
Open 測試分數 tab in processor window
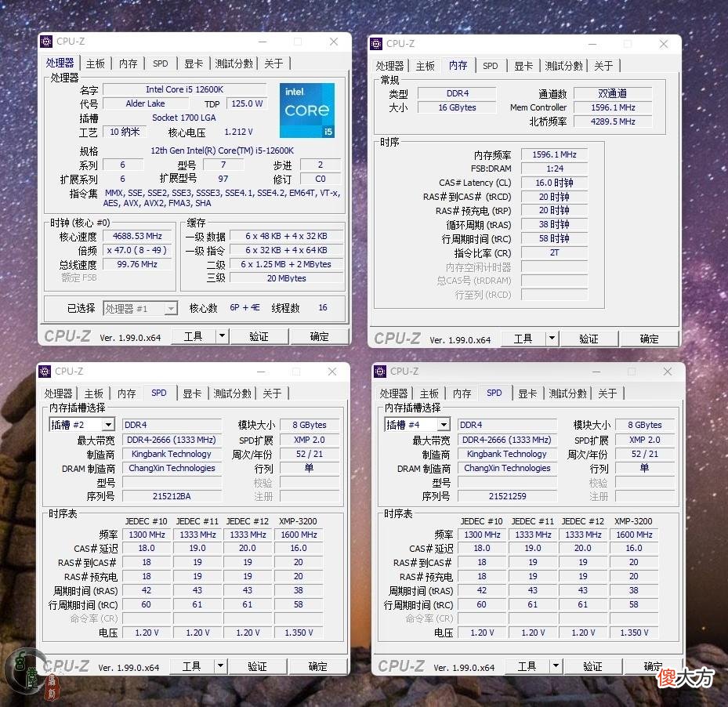coord(234,63)
